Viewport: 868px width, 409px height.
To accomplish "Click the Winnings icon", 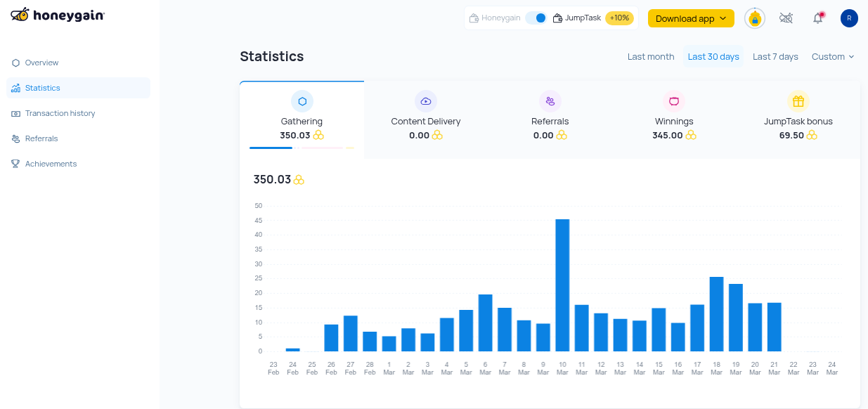I will 674,101.
